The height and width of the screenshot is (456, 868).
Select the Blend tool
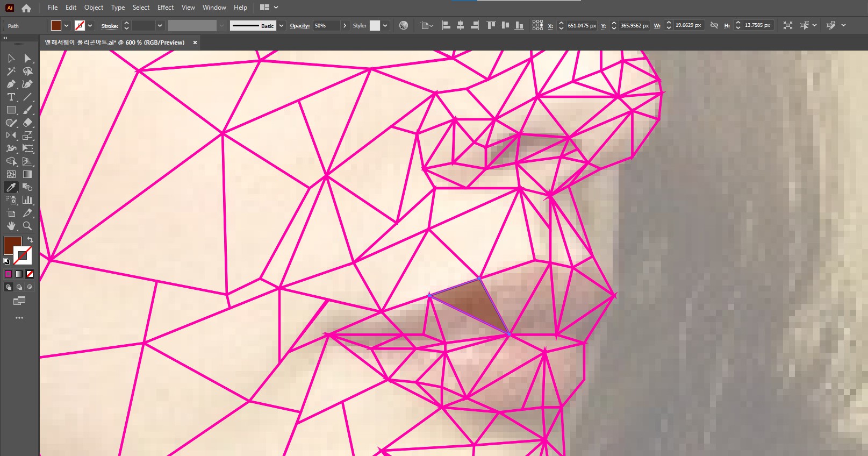click(27, 187)
